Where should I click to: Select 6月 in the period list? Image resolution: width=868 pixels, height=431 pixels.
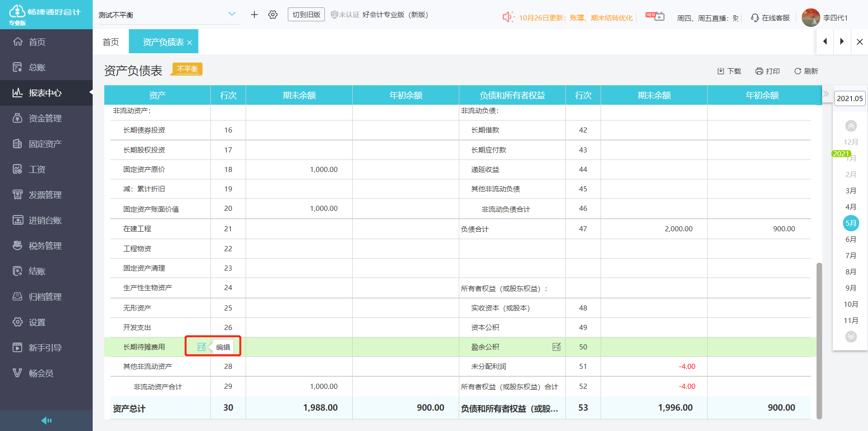tap(851, 239)
